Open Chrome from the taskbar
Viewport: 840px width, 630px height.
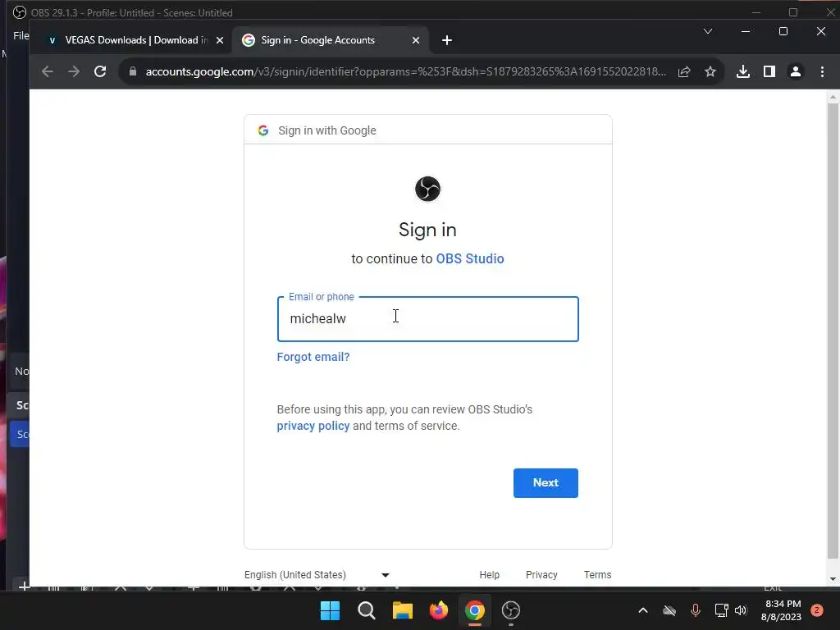[x=475, y=610]
